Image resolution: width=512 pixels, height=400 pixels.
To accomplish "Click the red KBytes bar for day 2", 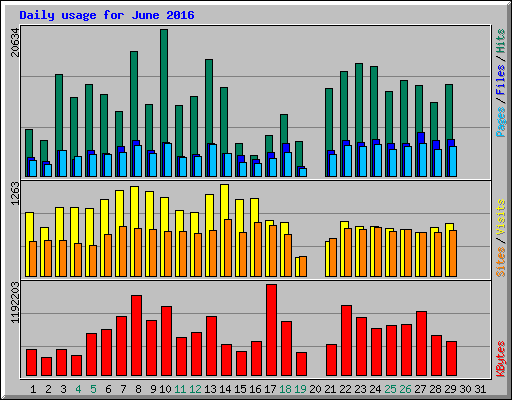I will coord(46,367).
